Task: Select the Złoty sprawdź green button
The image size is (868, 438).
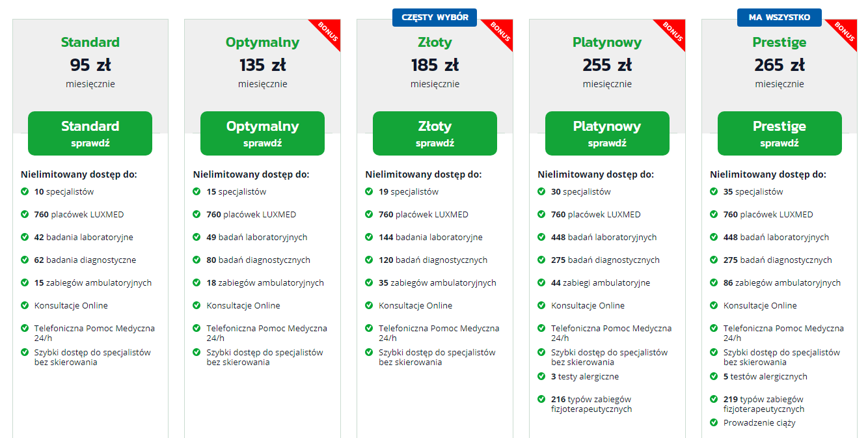Action: pos(435,133)
